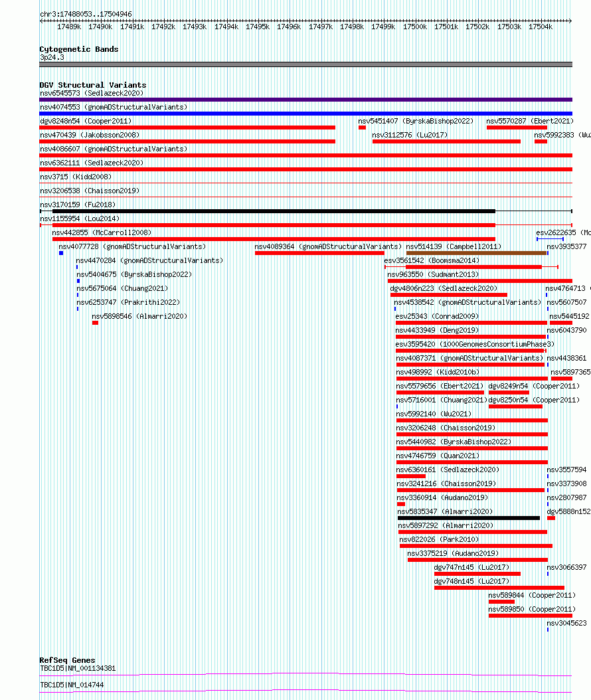Click the 3p24.3 cytogenetic band label
The image size is (591, 700).
(52, 58)
